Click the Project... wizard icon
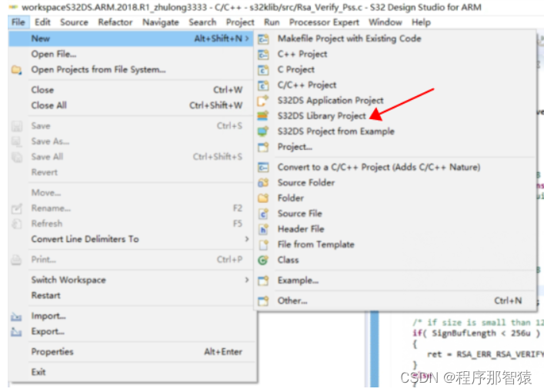This screenshot has height=392, width=544. (x=263, y=148)
